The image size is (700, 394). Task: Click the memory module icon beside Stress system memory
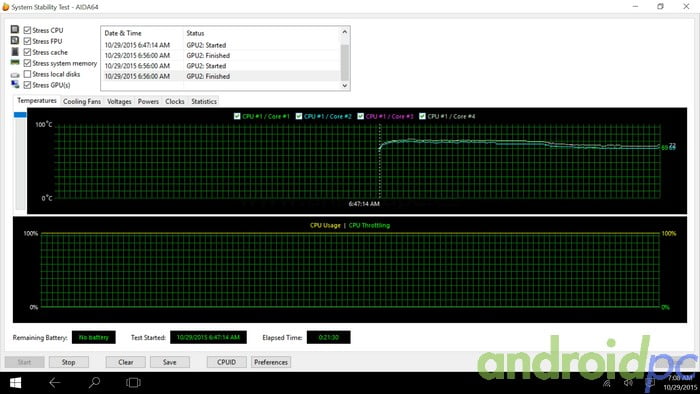point(15,62)
